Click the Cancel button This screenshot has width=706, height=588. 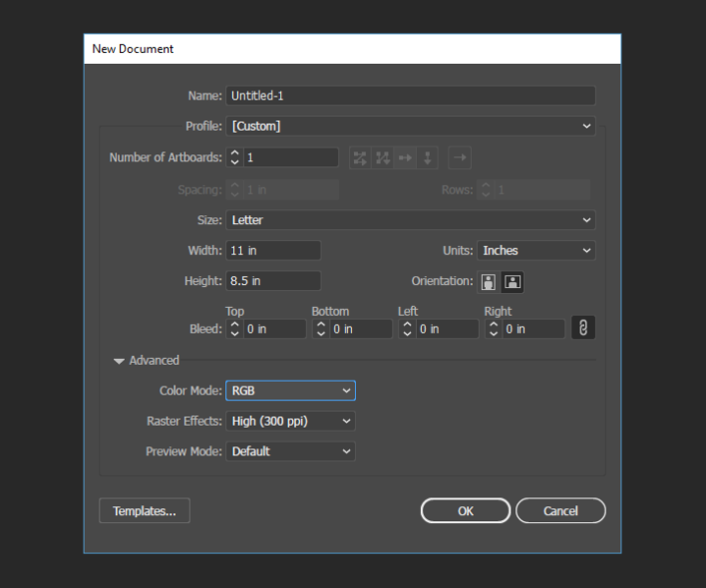560,511
